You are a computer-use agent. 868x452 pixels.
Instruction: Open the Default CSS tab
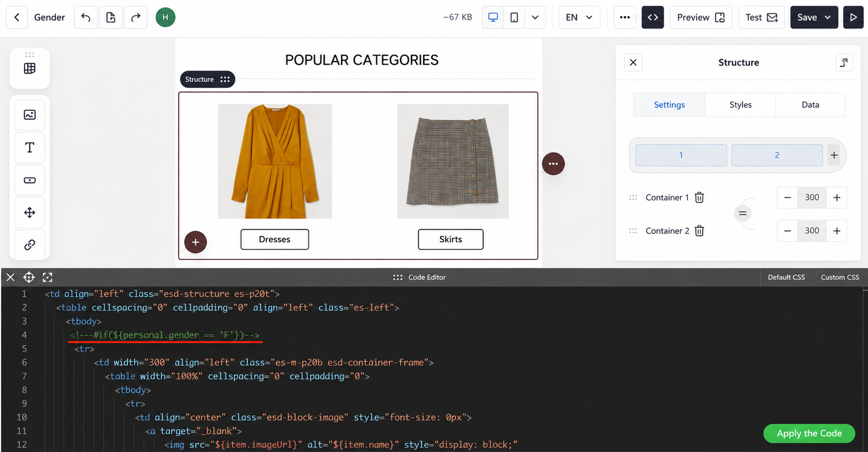tap(786, 277)
